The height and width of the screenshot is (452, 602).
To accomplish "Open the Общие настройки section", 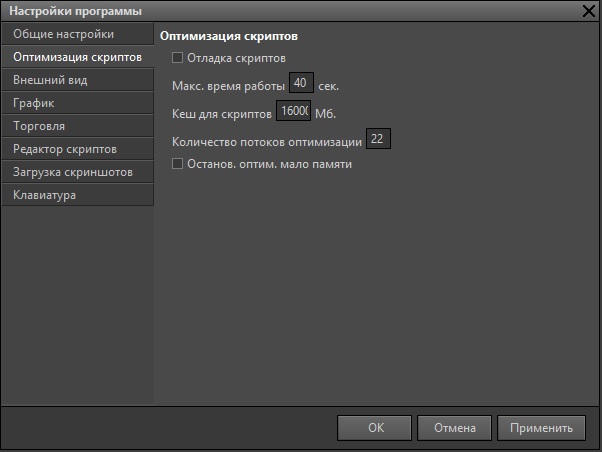I will 77,35.
